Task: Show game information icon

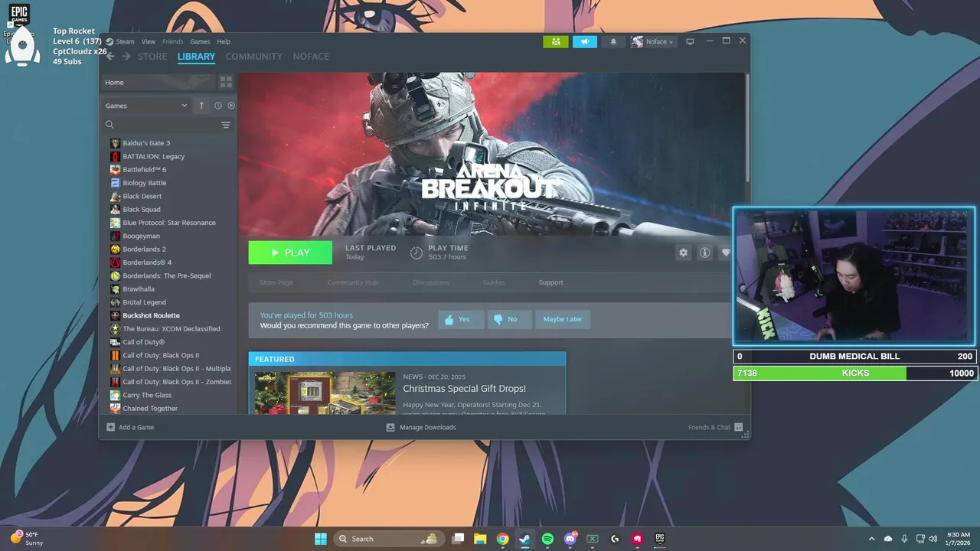Action: pyautogui.click(x=704, y=253)
